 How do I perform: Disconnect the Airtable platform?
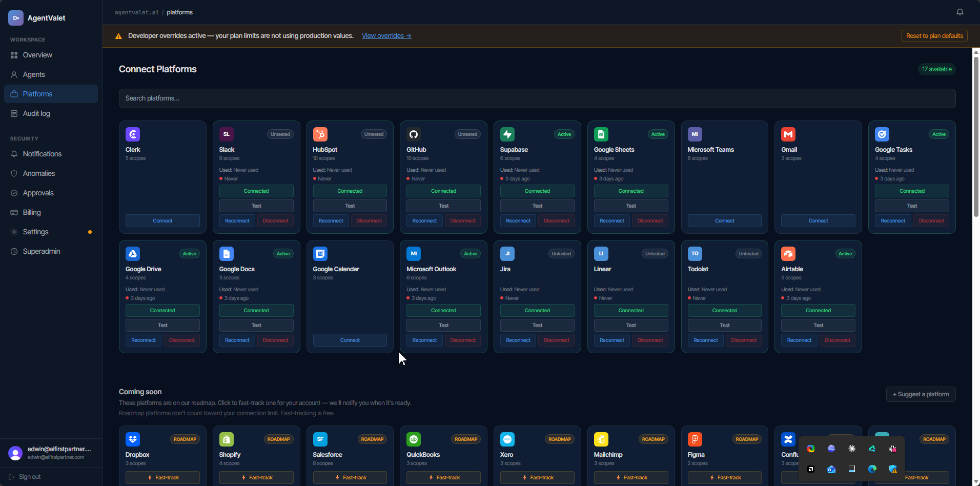coord(838,340)
